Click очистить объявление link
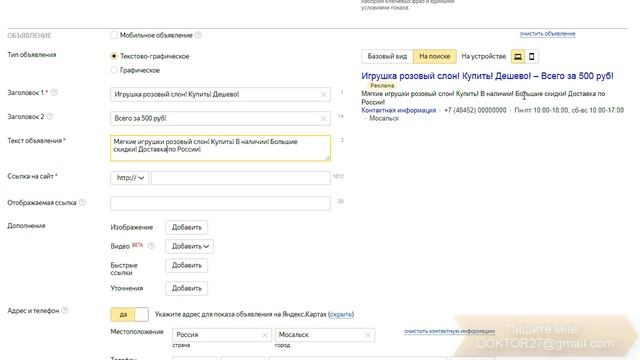 pos(547,34)
